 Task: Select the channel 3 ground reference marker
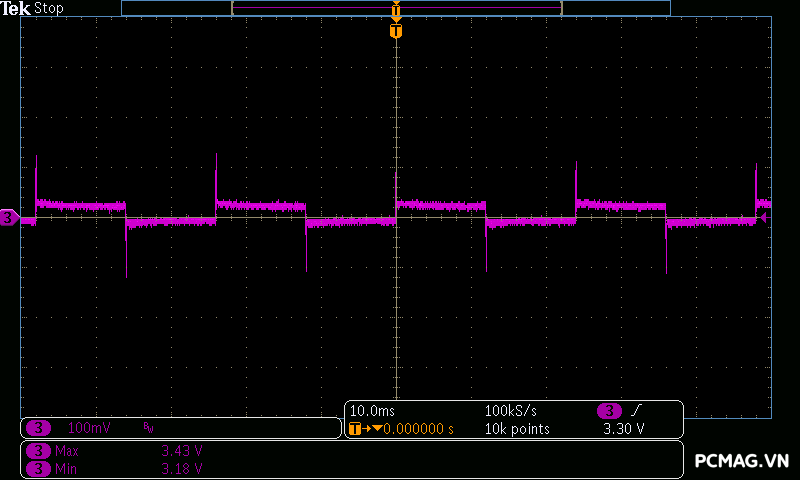coord(8,217)
